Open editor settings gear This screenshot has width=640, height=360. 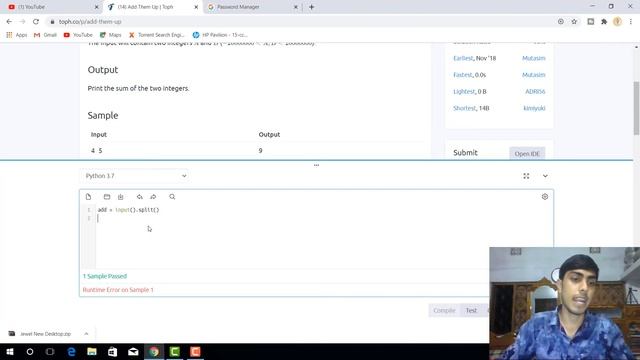tap(545, 197)
